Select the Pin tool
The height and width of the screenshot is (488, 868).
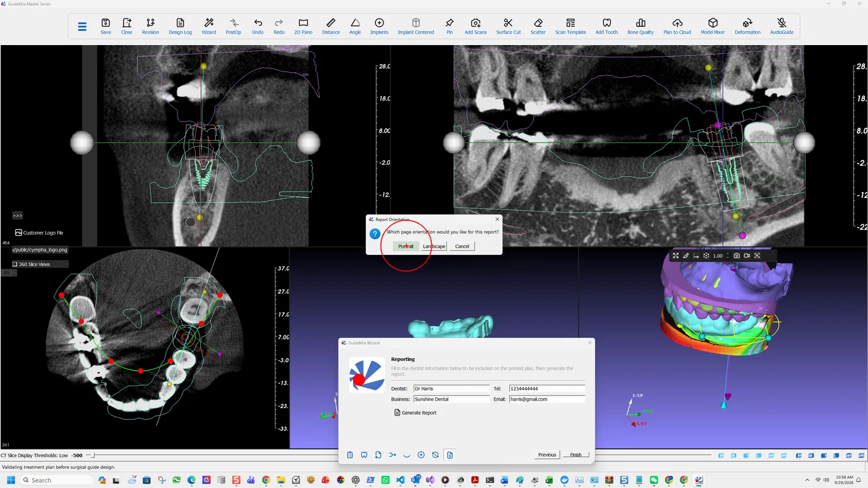click(450, 26)
